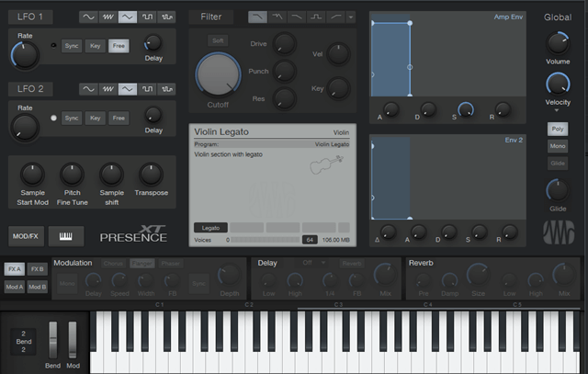
Task: Open the Program Violin Legato field
Action: 272,144
